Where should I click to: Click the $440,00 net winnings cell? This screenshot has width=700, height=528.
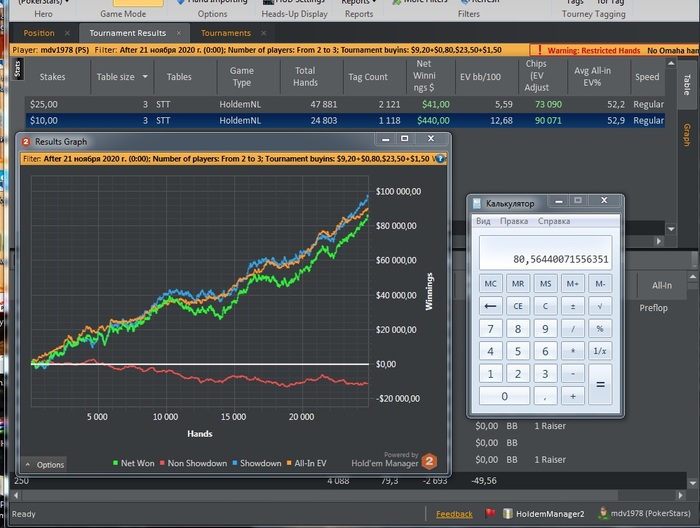click(x=433, y=121)
